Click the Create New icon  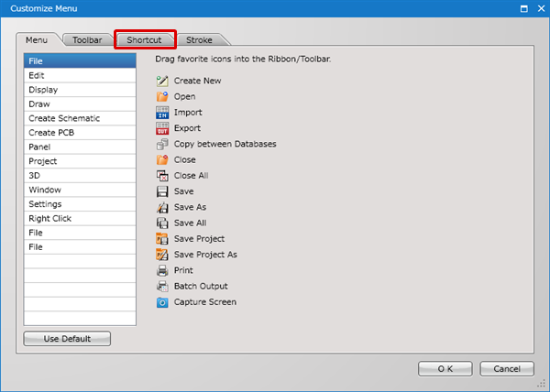pos(163,81)
